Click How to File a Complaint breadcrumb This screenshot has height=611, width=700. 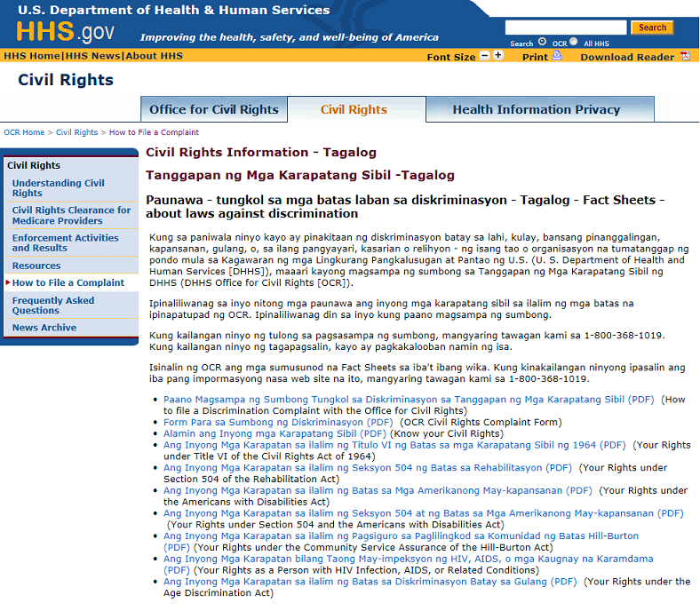pyautogui.click(x=154, y=132)
